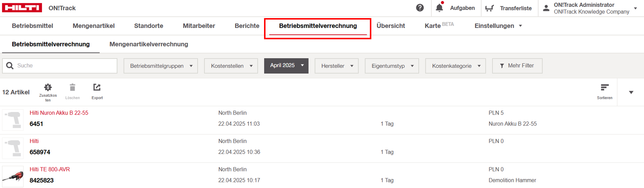Screen dimensions: 644x188
Task: Expand the arrow next to Sortieren
Action: (x=631, y=93)
